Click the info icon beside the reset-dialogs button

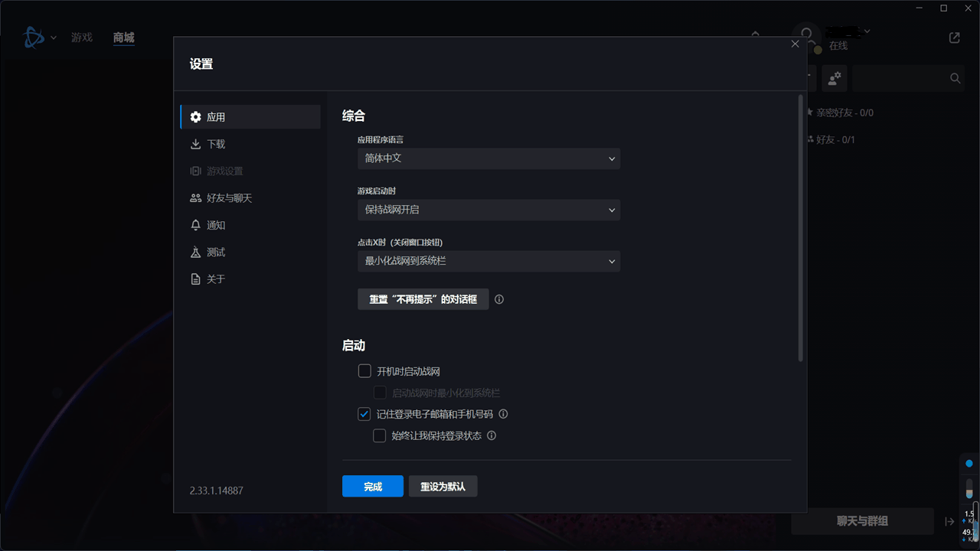coord(499,299)
